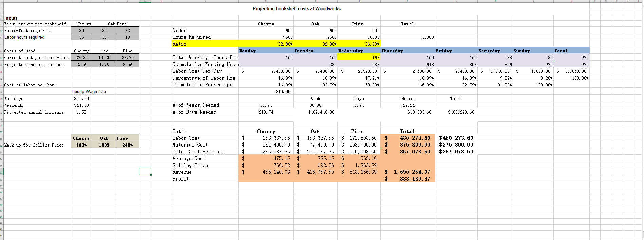Click the 'Current cost per board-foot' label

36,58
